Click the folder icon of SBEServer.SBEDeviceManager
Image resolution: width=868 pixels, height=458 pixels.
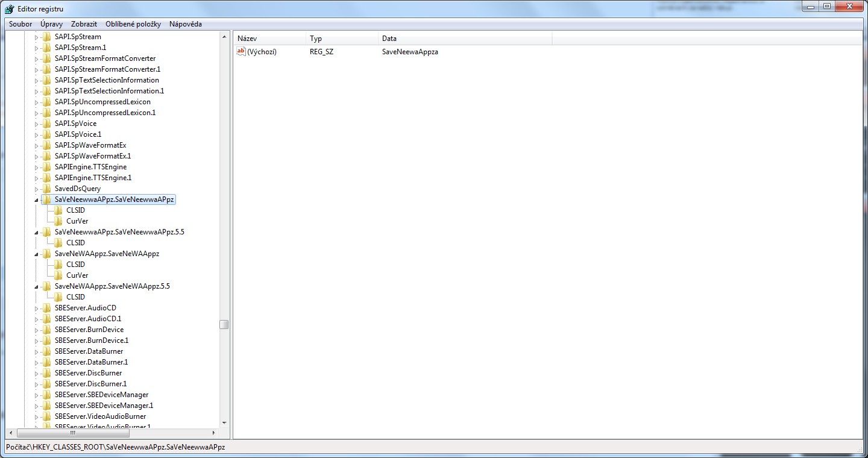coord(46,395)
